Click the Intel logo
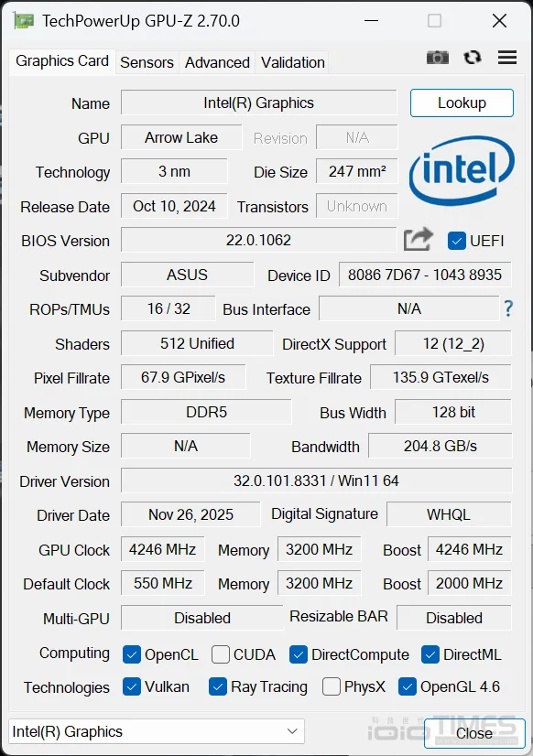 [x=462, y=170]
